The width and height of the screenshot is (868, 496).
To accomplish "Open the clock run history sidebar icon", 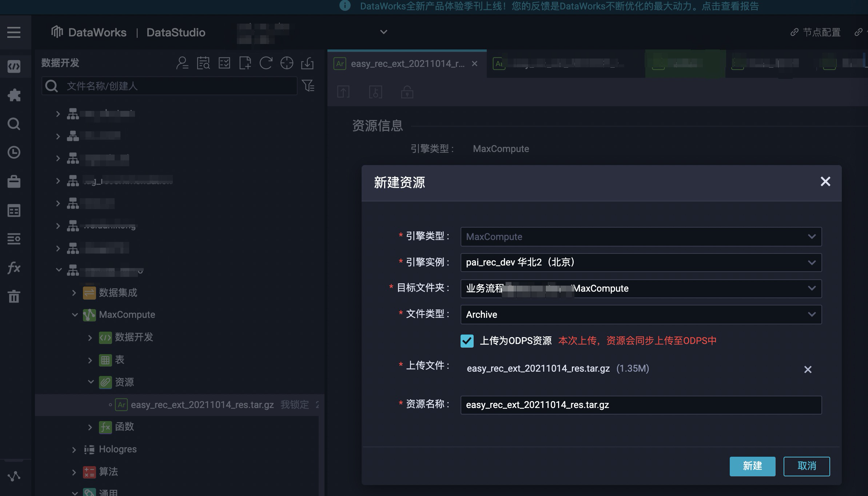I will 14,152.
